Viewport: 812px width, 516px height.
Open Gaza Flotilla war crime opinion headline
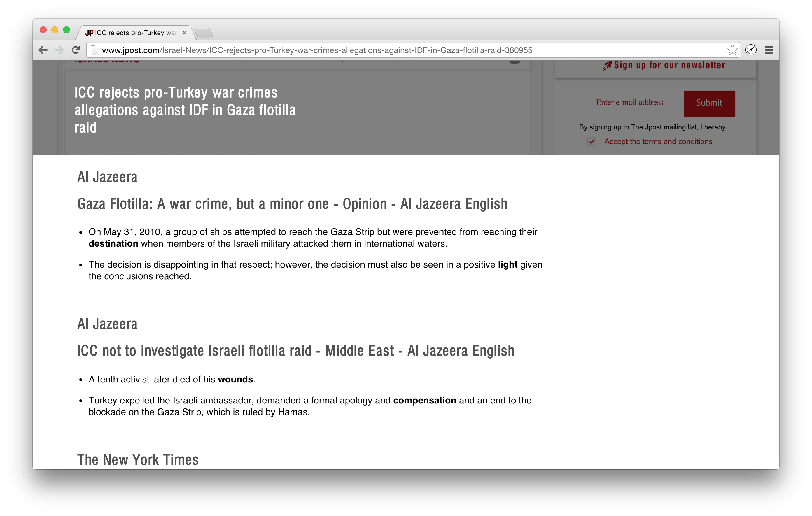(x=292, y=204)
